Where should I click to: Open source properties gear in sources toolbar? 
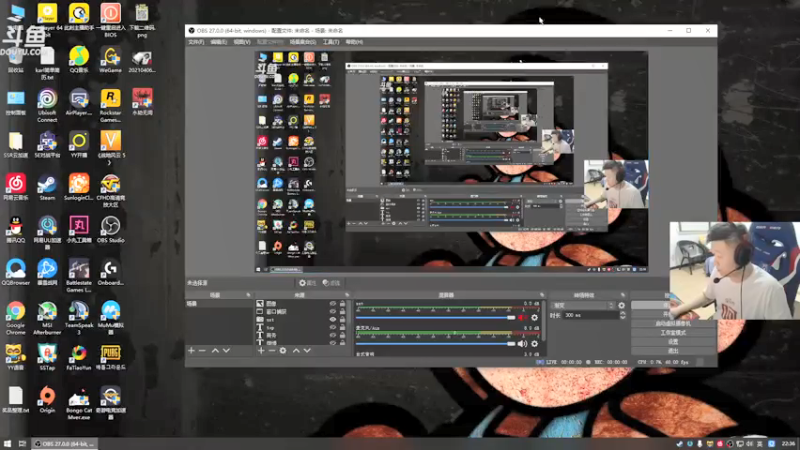283,351
